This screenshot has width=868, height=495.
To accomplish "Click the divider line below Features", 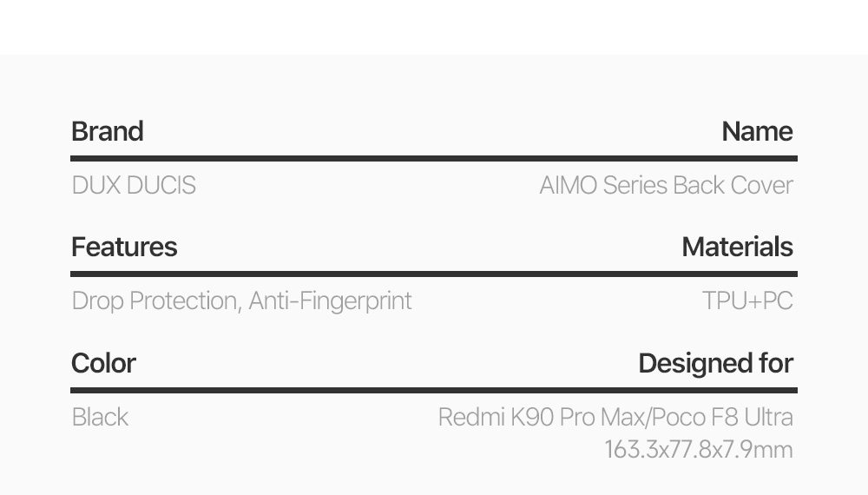I will 434,274.
